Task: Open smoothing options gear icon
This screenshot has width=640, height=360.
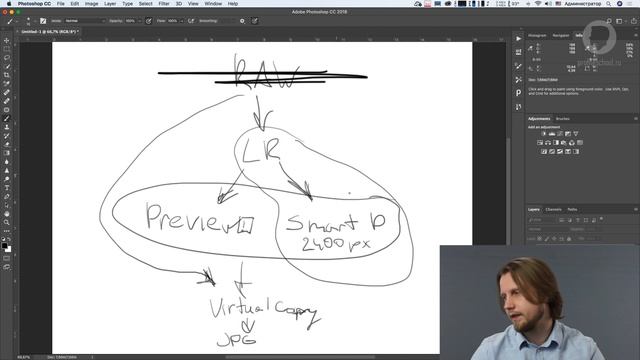Action: point(242,21)
